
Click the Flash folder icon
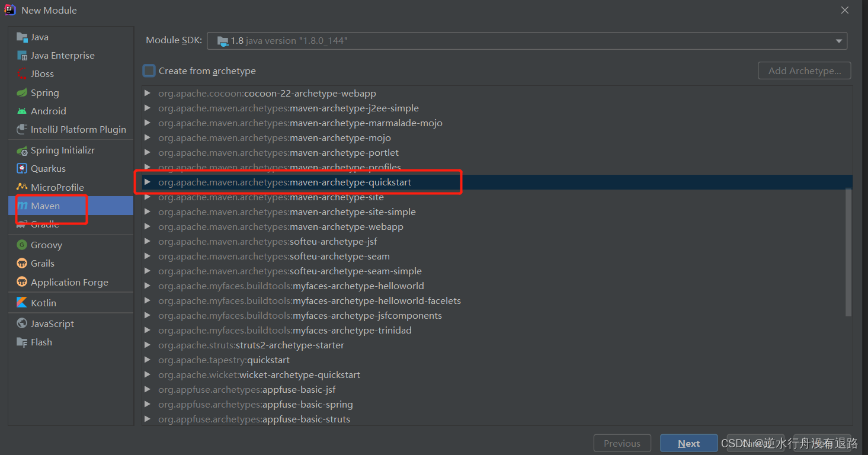(x=22, y=342)
